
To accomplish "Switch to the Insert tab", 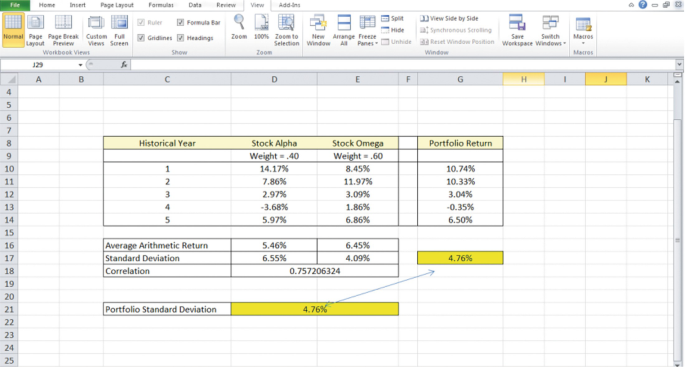I will tap(78, 5).
